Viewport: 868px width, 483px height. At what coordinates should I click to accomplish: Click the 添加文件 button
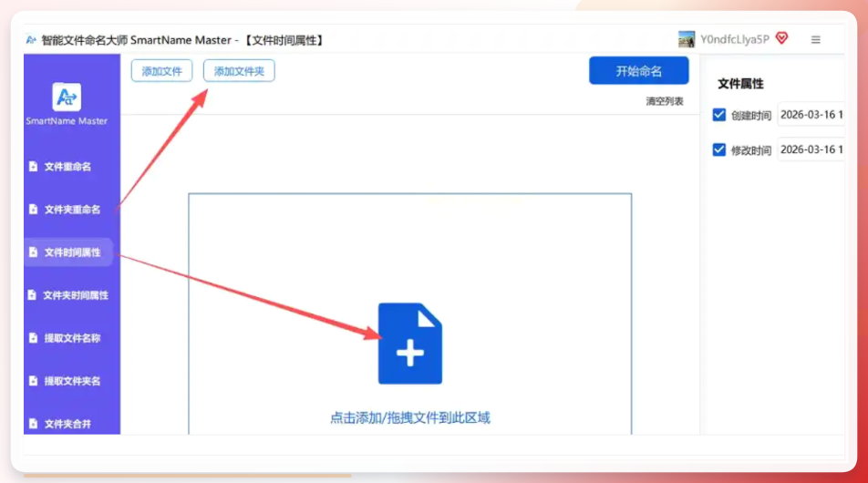point(161,71)
